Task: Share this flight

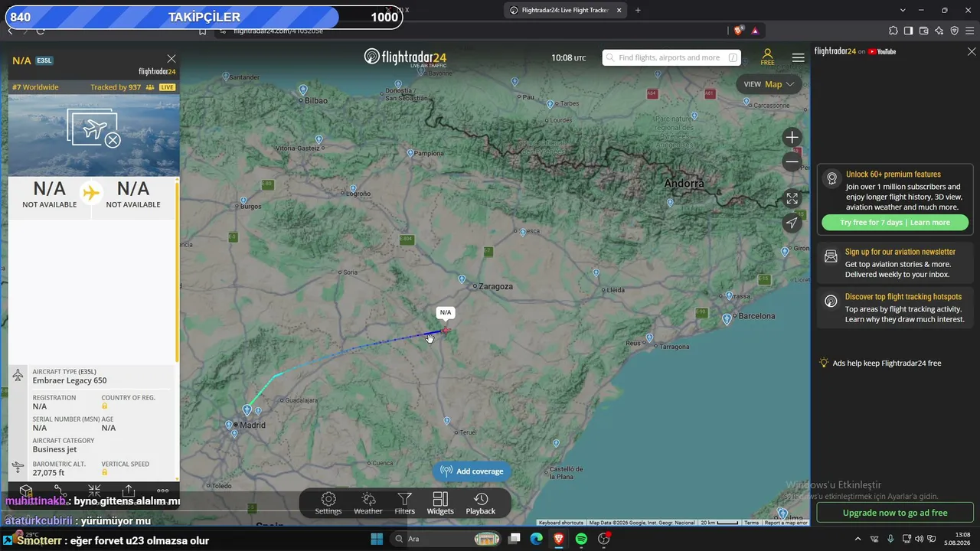Action: (129, 491)
